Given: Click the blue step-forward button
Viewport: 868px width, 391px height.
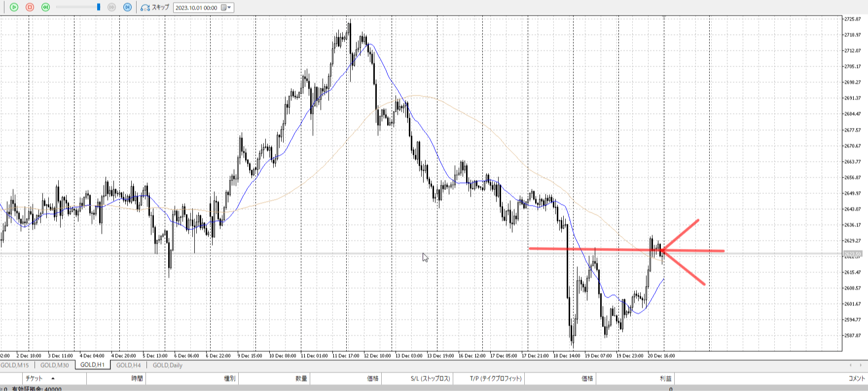Looking at the screenshot, I should pyautogui.click(x=127, y=7).
